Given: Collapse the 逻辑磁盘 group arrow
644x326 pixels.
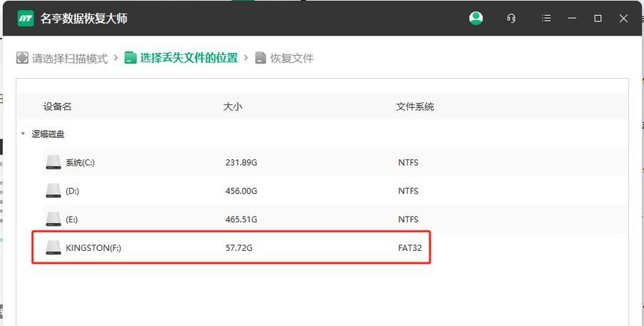Looking at the screenshot, I should 23,134.
